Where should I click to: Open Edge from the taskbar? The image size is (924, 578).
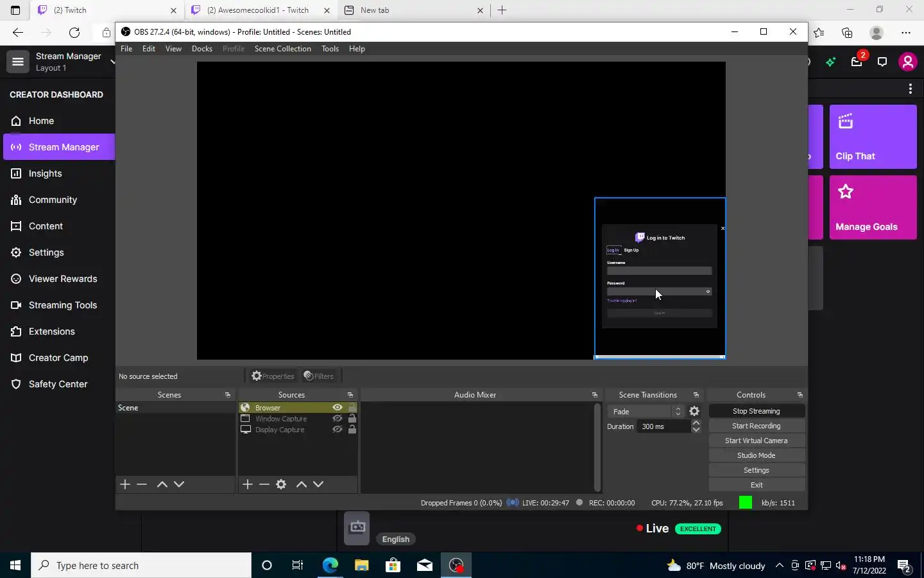click(x=330, y=565)
